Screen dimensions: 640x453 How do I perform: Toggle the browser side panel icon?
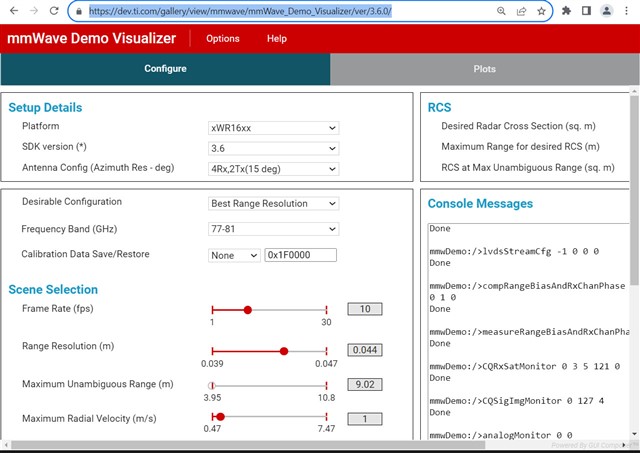tap(587, 11)
